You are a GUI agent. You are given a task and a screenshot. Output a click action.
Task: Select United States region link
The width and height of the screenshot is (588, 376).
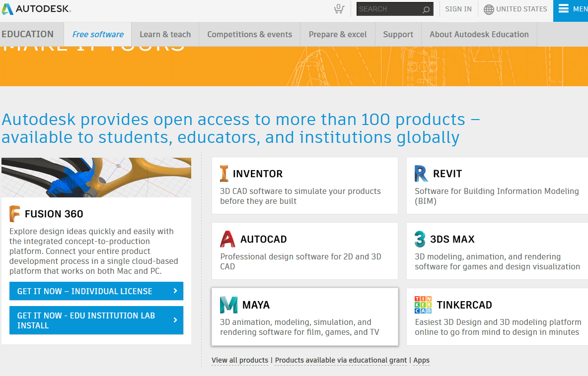click(x=521, y=9)
